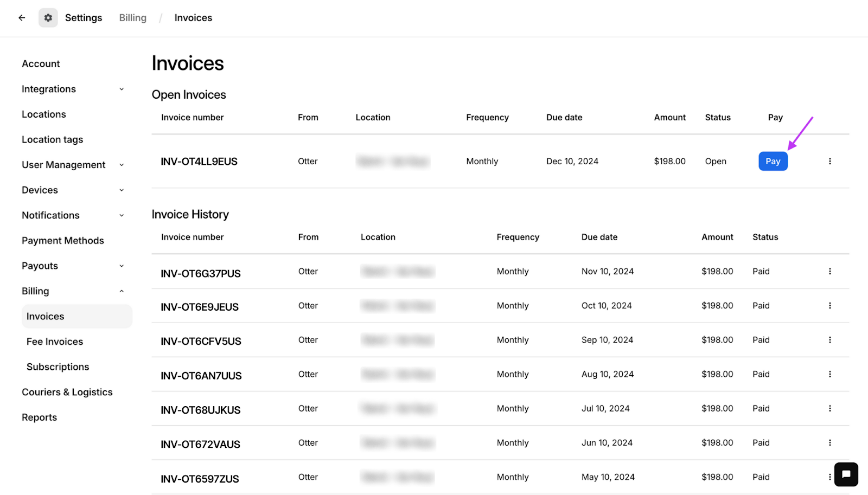
Task: Click the $198.00 amount of open invoice
Action: click(x=670, y=162)
